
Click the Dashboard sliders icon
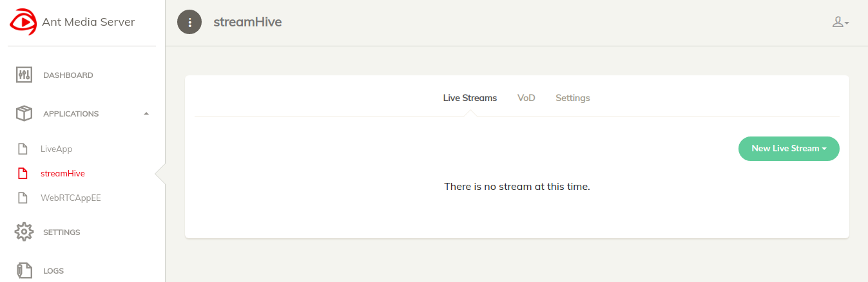point(24,75)
